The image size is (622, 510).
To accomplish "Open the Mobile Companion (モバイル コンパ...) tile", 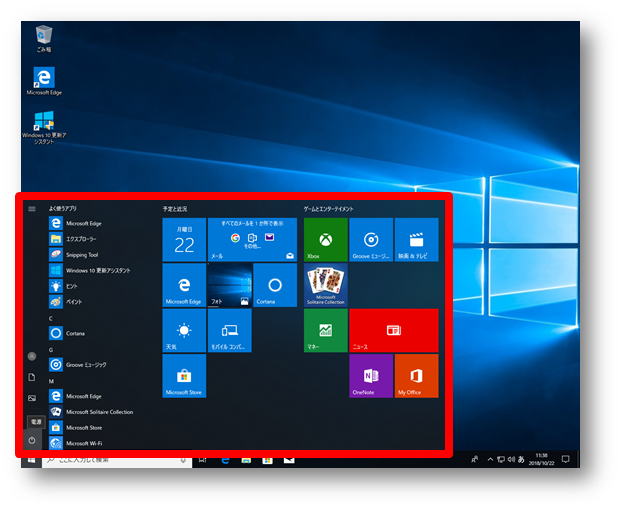I will pyautogui.click(x=230, y=331).
